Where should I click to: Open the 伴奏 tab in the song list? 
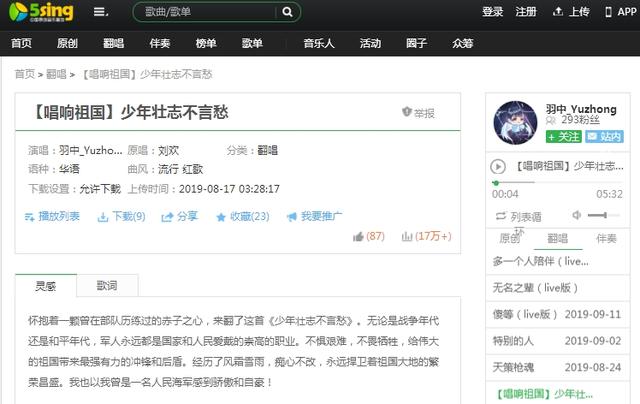(605, 239)
